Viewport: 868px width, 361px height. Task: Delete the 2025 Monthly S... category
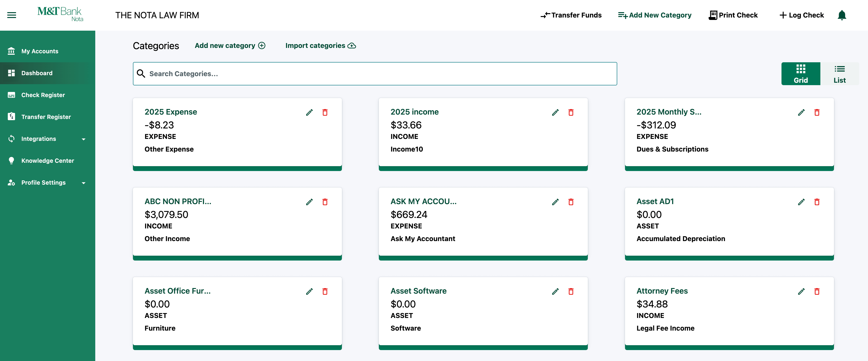pos(817,112)
